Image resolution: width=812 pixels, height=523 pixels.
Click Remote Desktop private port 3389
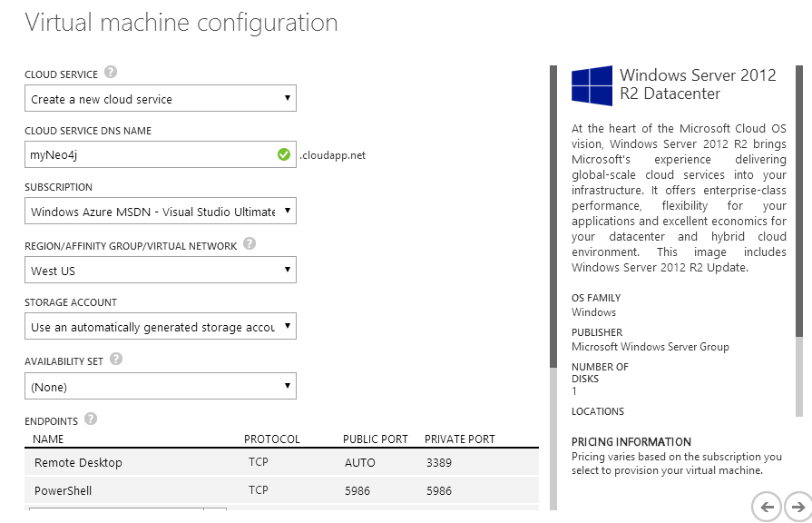(x=439, y=462)
